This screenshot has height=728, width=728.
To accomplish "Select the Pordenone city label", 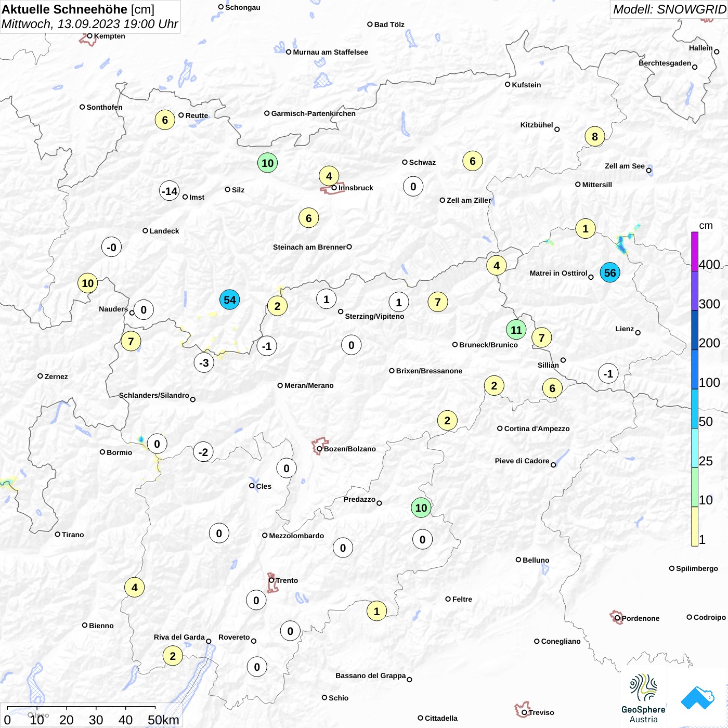I will click(641, 618).
